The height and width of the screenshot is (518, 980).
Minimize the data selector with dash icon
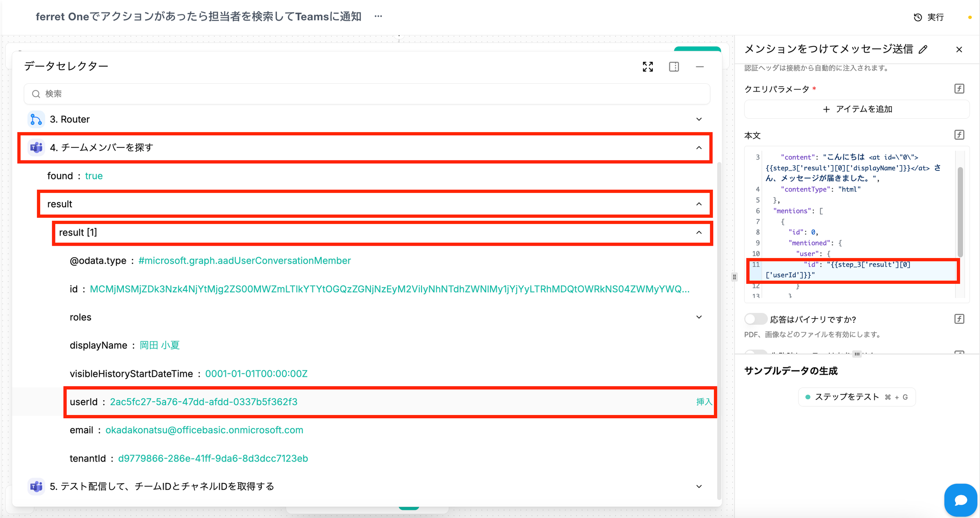pyautogui.click(x=700, y=67)
